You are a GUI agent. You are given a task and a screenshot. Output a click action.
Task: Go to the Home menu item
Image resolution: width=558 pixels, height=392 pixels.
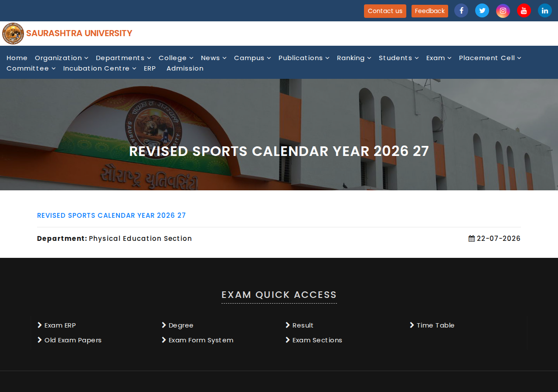click(x=17, y=58)
